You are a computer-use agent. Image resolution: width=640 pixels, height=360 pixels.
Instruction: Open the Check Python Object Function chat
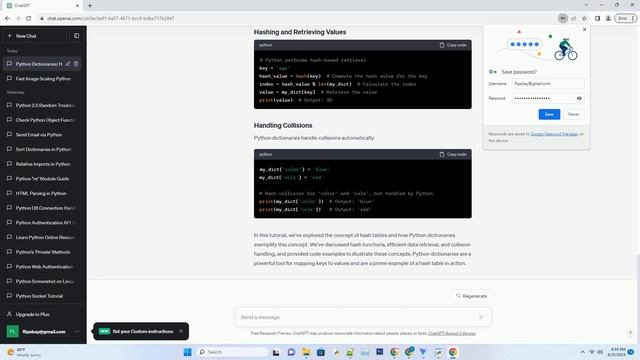43,120
